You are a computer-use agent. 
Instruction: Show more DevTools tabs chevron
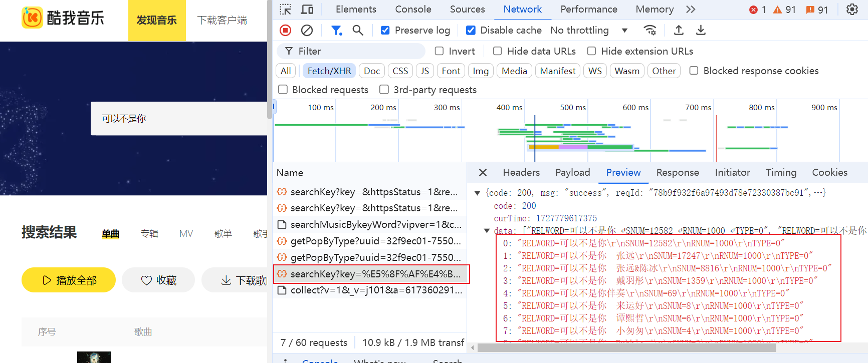tap(691, 10)
